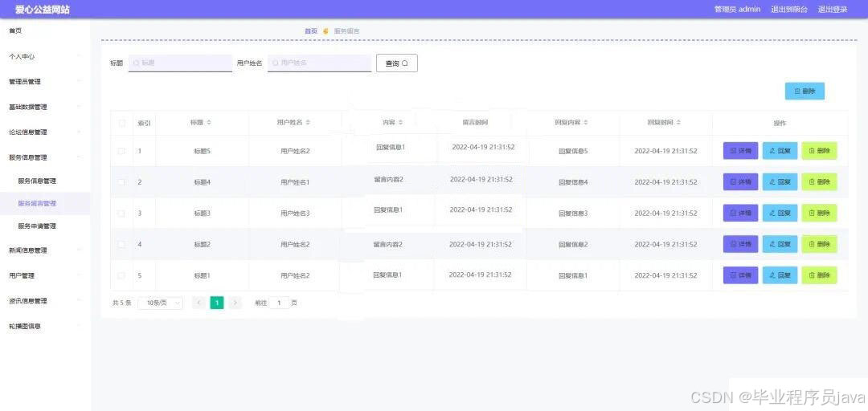This screenshot has height=411, width=868.
Task: Expand 新闻信息管理 in sidebar
Action: click(45, 250)
